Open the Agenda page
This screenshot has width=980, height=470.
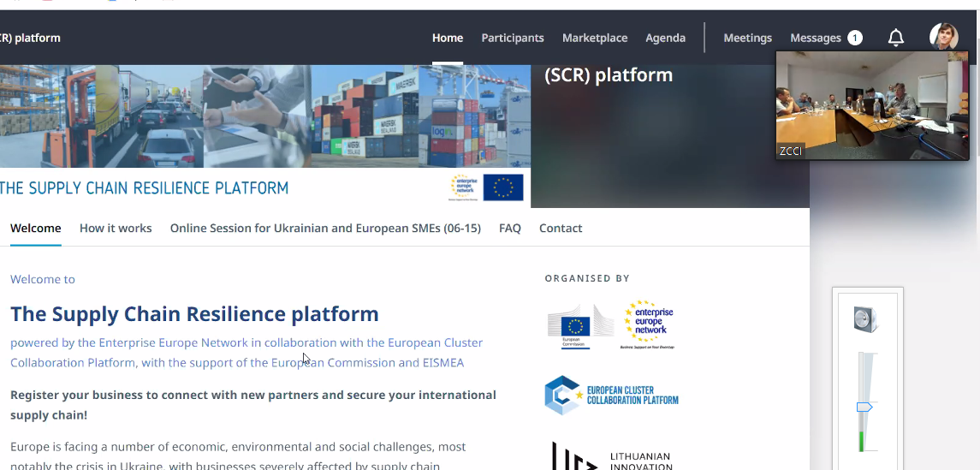[x=666, y=39]
